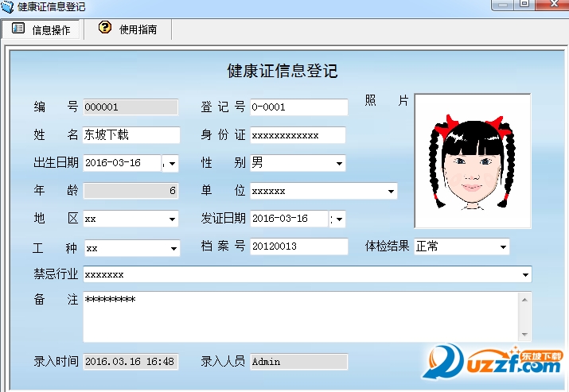The width and height of the screenshot is (569, 392).
Task: Click the 备注 scrollbar down arrow
Action: (x=524, y=334)
